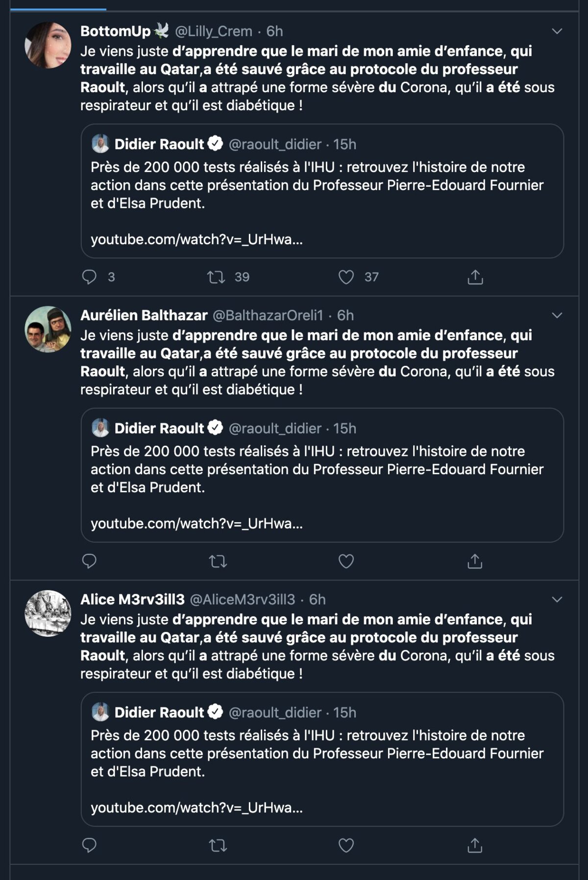Open the @BalthazarOreli1 profile handle
Viewport: 588px width, 880px height.
(x=268, y=315)
